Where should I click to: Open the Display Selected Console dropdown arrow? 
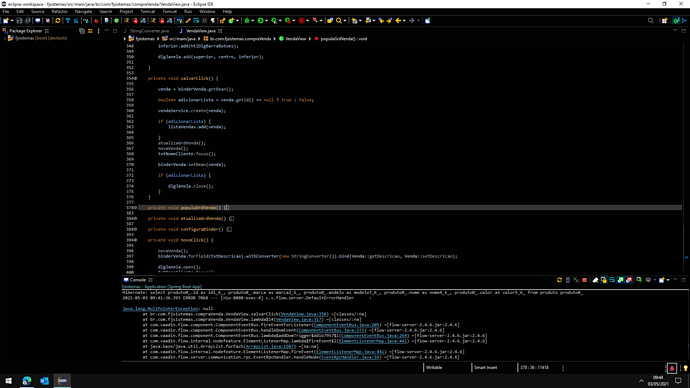click(x=655, y=280)
